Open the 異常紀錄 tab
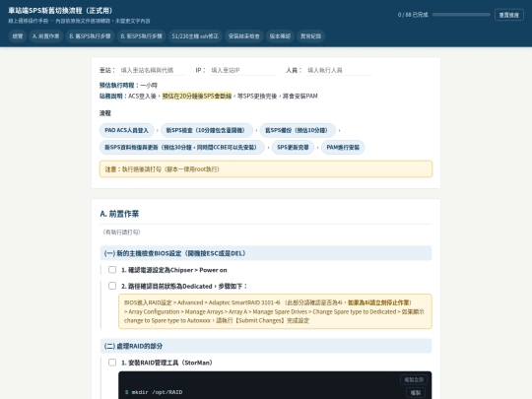The height and width of the screenshot is (399, 532). click(x=310, y=36)
